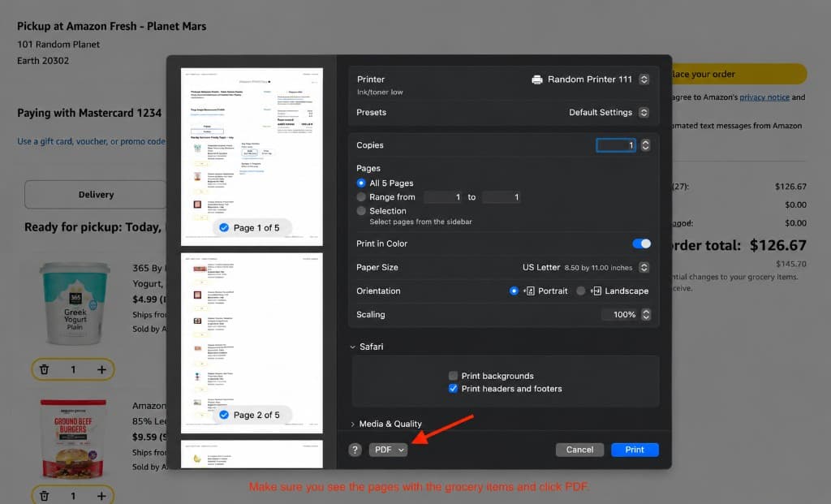Select the All 5 Pages radio button

click(361, 183)
